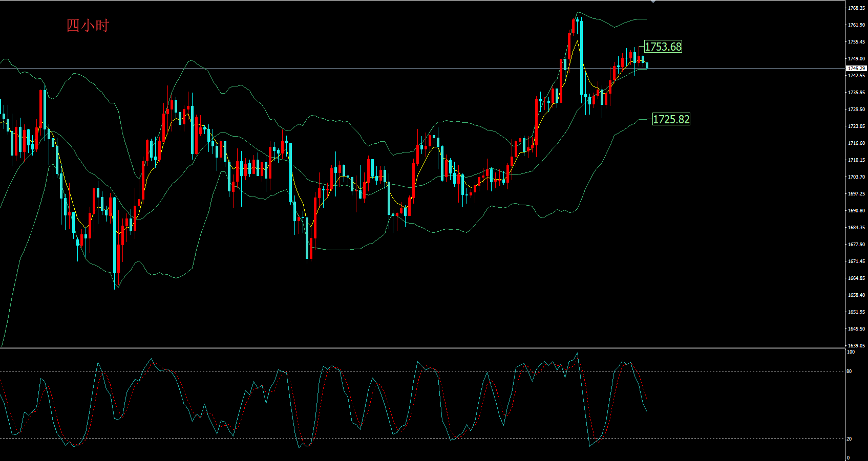The height and width of the screenshot is (461, 868).
Task: Click the stochastic 80 level label
Action: pos(849,371)
